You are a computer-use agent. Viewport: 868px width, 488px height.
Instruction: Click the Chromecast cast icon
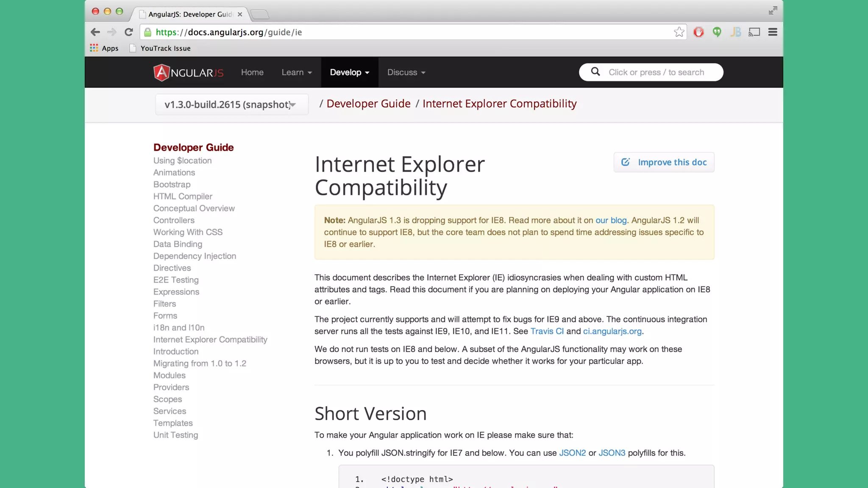click(754, 32)
